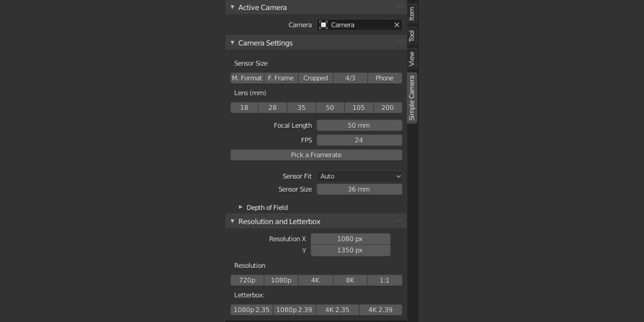Screen dimensions: 644x322
Task: Collapse the Active Camera panel
Action: tap(232, 7)
